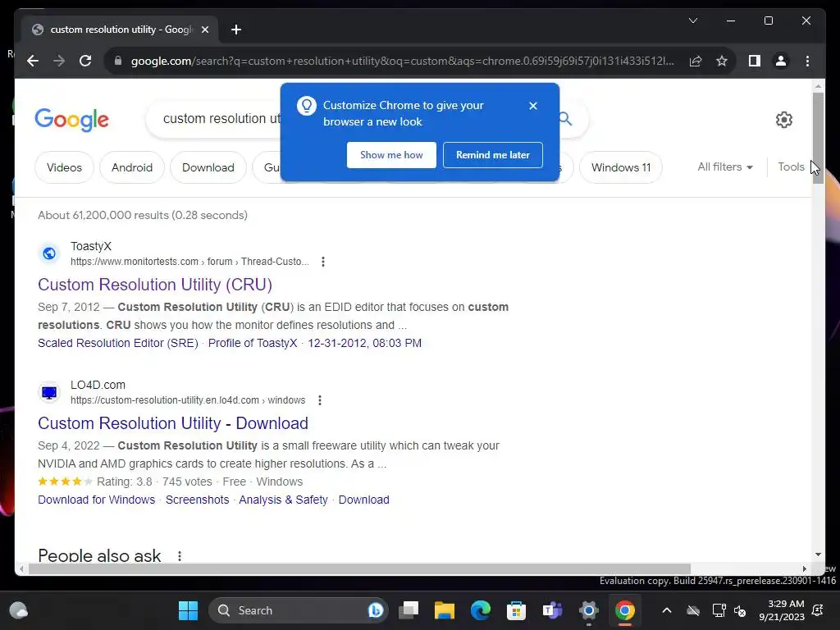
Task: Open the notification bell icon
Action: pos(818,610)
